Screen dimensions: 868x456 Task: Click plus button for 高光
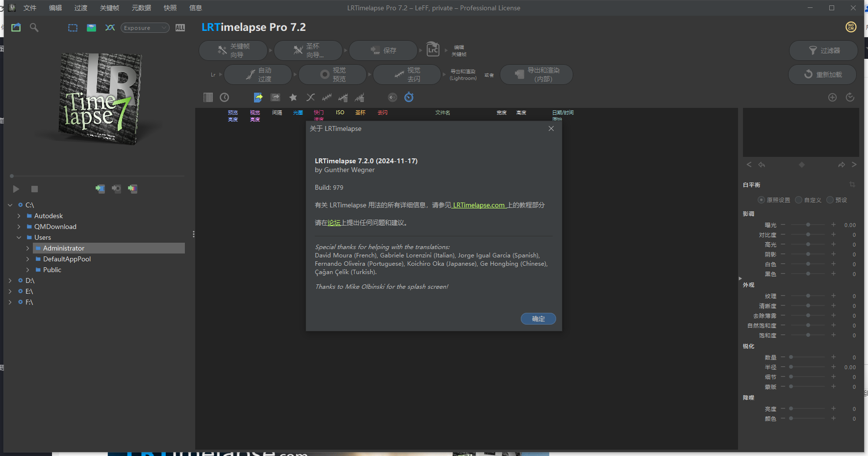tap(833, 244)
